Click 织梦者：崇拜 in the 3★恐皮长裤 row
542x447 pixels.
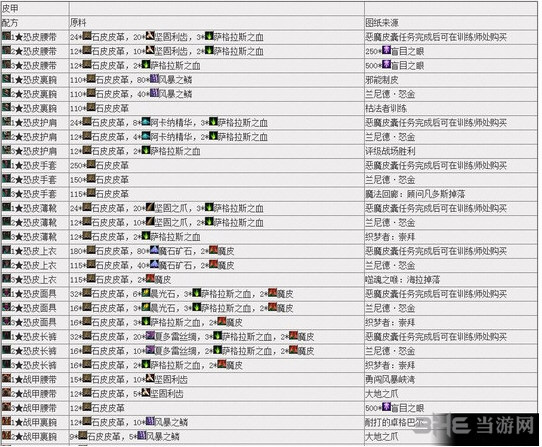(x=390, y=365)
